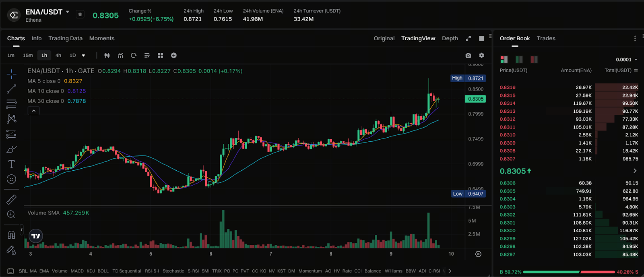Screen dimensions: 644x277
Task: Add the MACD indicator
Action: (x=77, y=271)
